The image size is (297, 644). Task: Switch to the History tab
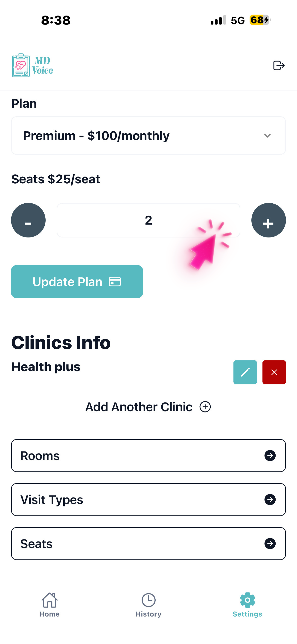click(x=148, y=605)
